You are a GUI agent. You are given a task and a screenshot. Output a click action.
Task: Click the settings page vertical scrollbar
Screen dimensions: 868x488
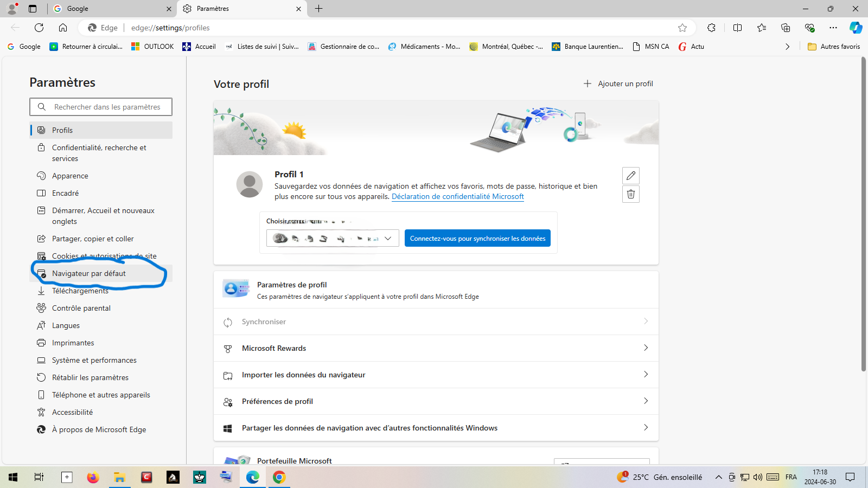coord(864,215)
